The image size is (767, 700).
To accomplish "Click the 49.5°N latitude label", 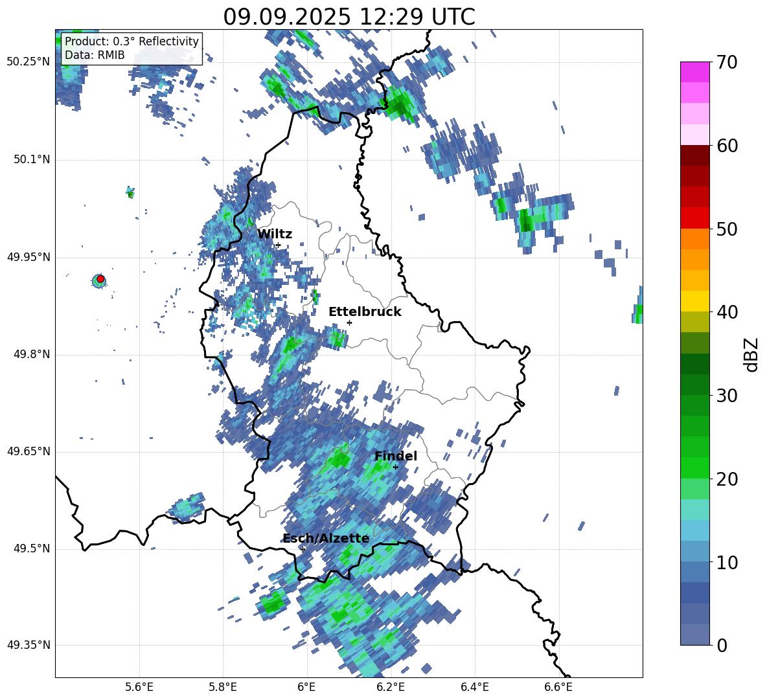I will tap(32, 549).
